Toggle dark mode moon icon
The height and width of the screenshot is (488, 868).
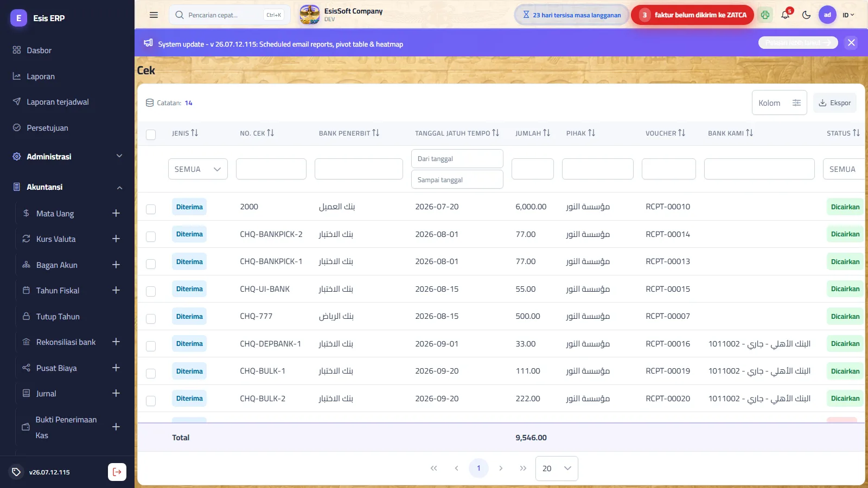(806, 15)
